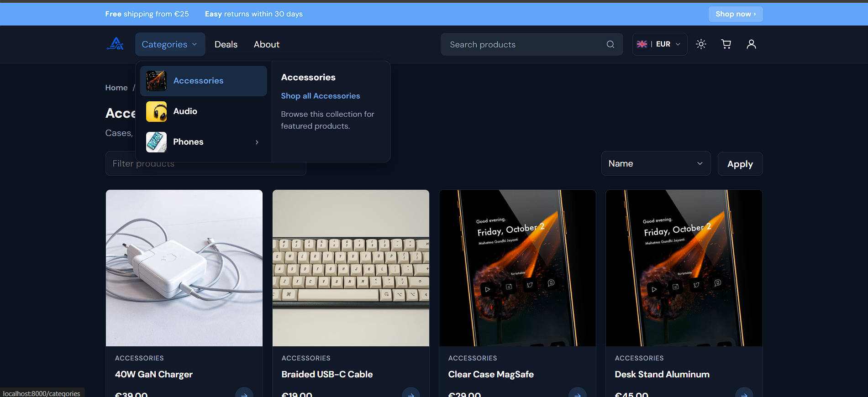Expand the Categories dropdown menu

170,44
